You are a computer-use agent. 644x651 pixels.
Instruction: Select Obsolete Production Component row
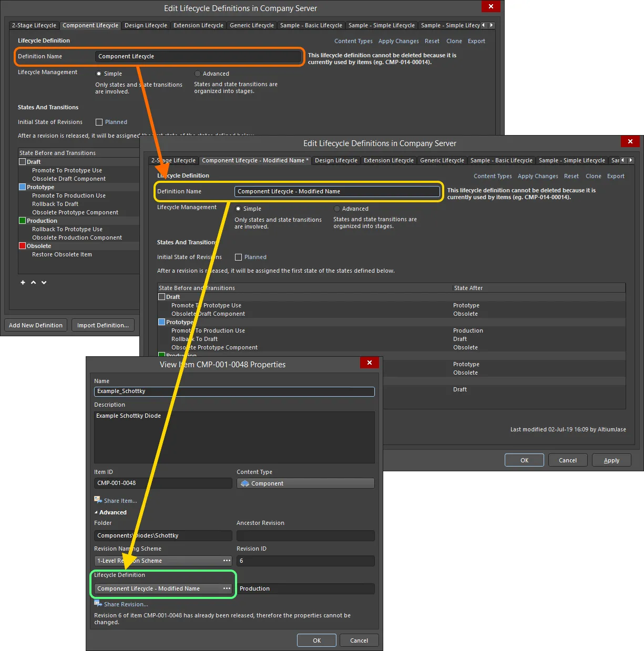tap(79, 237)
